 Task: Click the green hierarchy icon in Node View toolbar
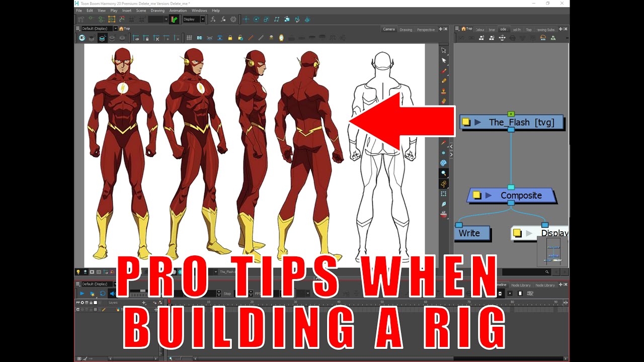pyautogui.click(x=553, y=38)
